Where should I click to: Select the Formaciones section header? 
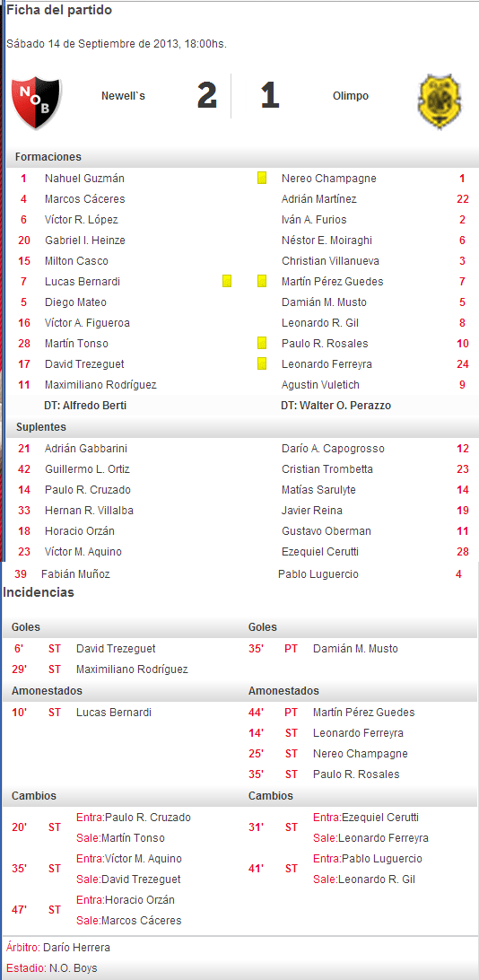pyautogui.click(x=48, y=157)
